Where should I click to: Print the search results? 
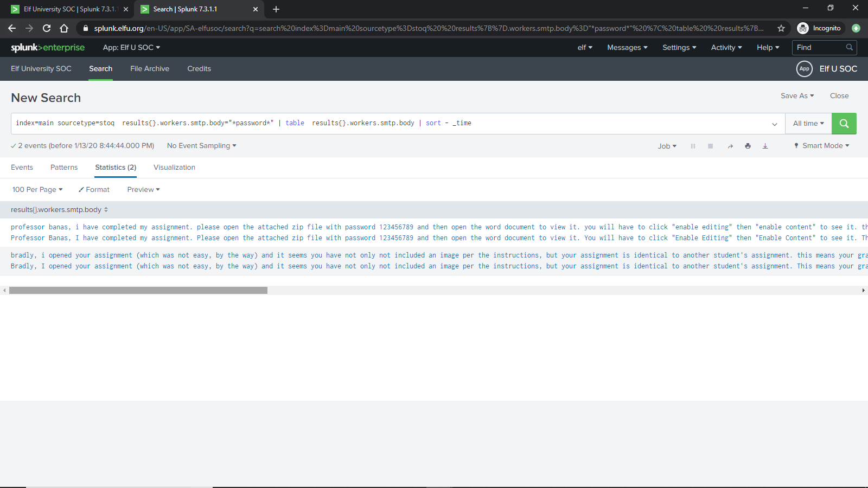[748, 146]
